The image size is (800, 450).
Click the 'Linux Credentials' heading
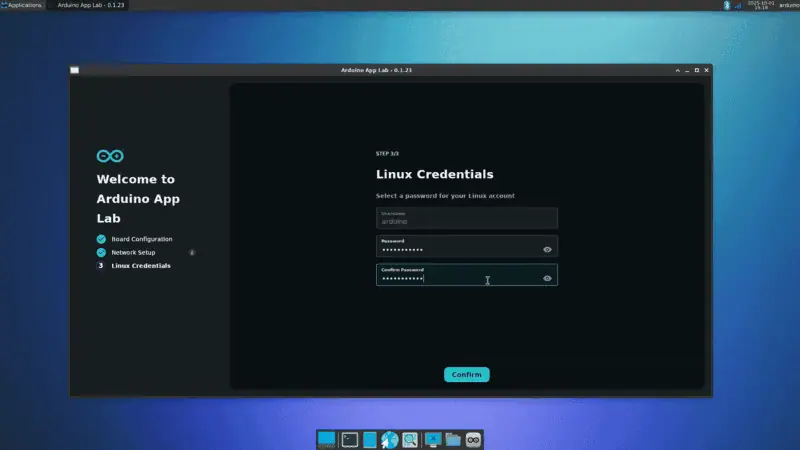435,174
